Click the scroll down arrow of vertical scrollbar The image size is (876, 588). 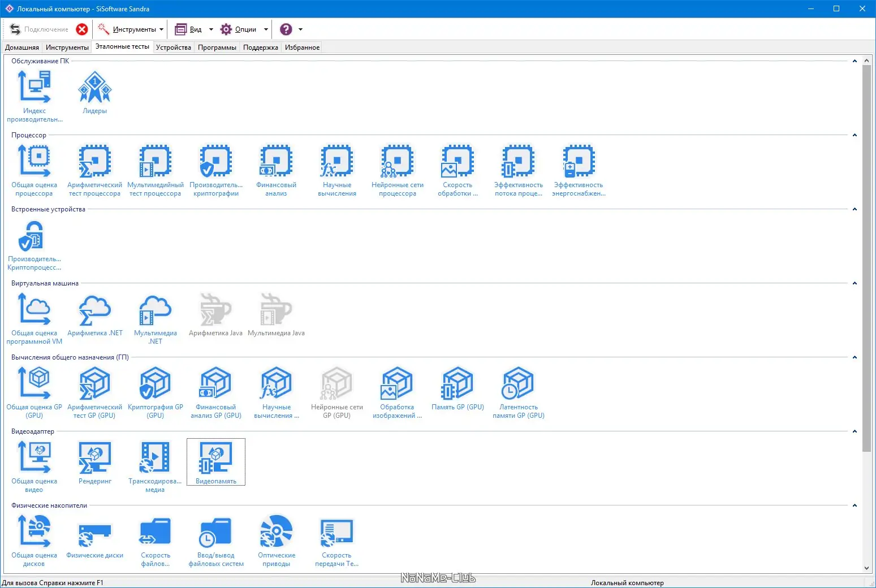pos(867,568)
